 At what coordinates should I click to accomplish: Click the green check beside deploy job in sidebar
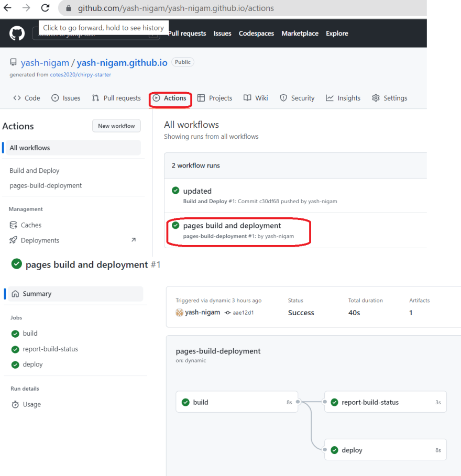(15, 364)
